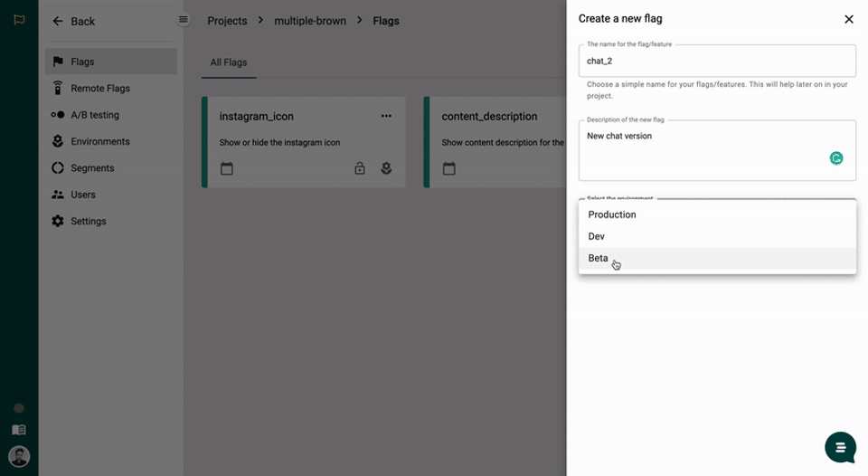Screen dimensions: 868x476
Task: Click environment icon on instagram_icon card
Action: tap(386, 168)
